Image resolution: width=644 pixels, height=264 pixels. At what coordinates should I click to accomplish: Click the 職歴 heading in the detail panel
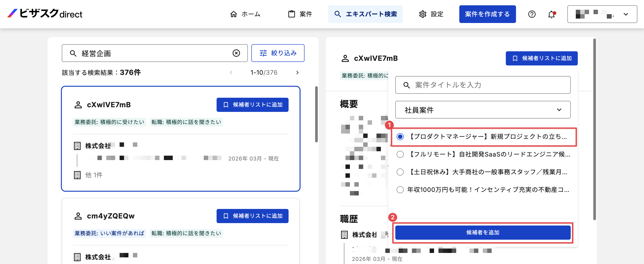[x=349, y=219]
